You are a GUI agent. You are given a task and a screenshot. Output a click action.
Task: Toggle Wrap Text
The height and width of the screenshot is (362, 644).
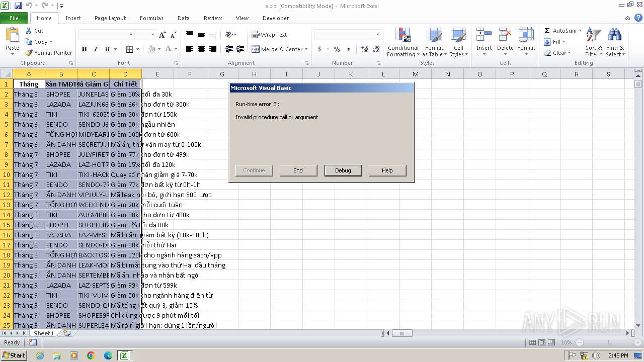[270, 35]
